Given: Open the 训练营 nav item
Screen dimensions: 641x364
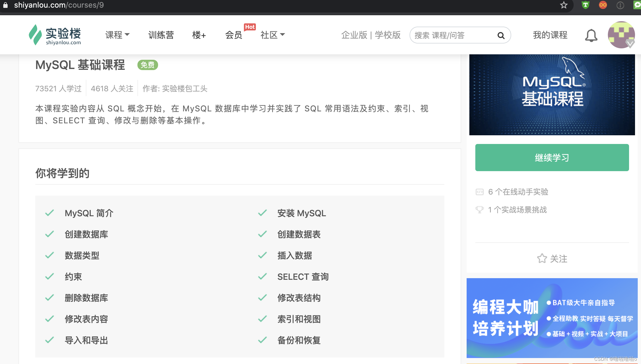Looking at the screenshot, I should click(x=161, y=35).
